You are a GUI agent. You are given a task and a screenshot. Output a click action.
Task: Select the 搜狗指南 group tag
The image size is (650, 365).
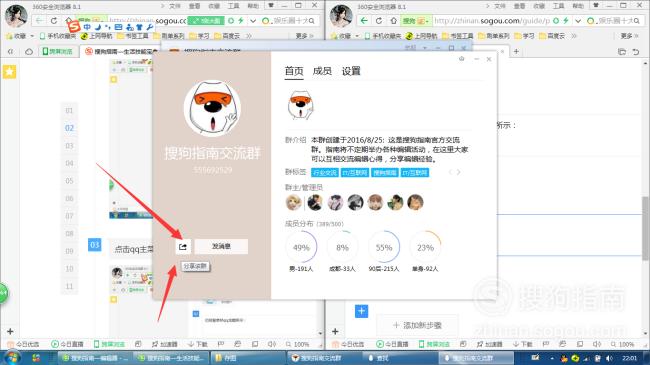[385, 173]
